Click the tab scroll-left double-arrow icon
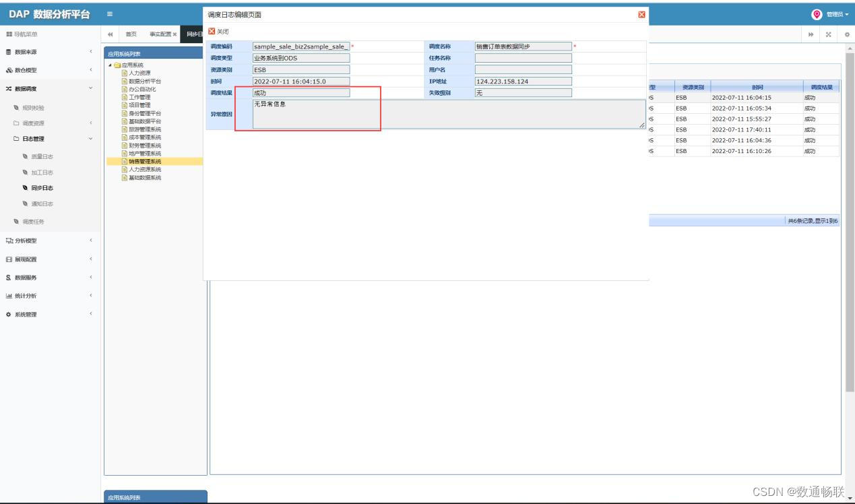Image resolution: width=855 pixels, height=504 pixels. click(x=110, y=34)
